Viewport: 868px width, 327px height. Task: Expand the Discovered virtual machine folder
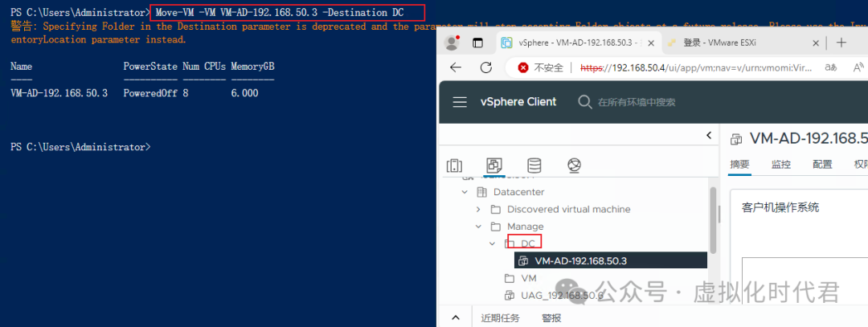pos(478,209)
